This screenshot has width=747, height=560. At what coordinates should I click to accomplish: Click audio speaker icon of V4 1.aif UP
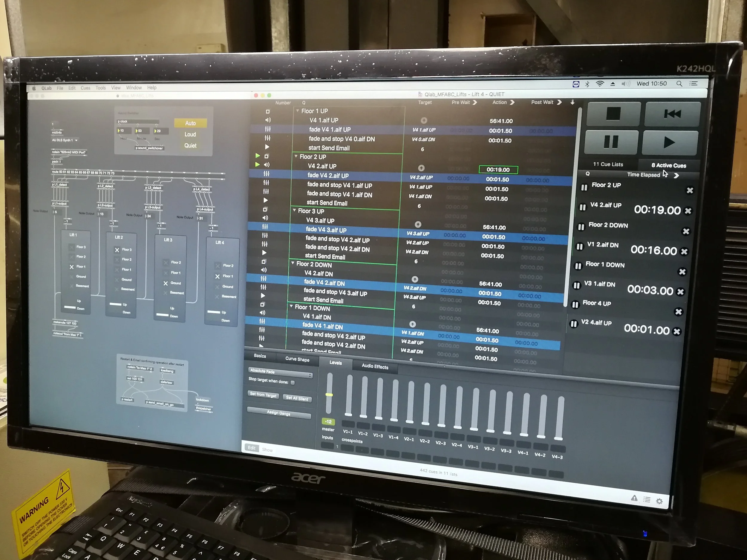click(268, 120)
